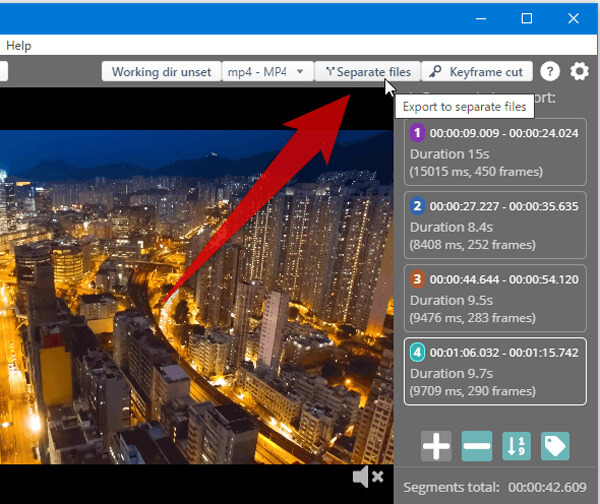Screen dimensions: 600x504
Task: Open the Help menu
Action: coord(19,46)
